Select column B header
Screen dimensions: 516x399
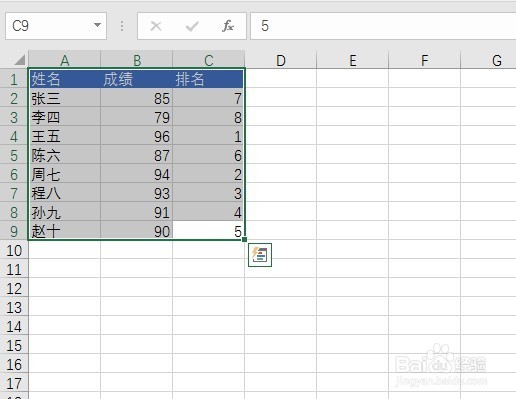tap(137, 60)
